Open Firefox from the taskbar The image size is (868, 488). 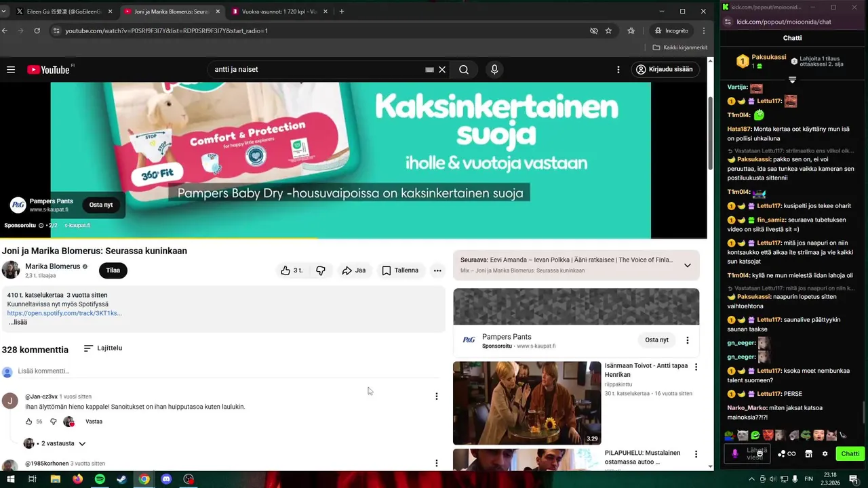tap(77, 479)
